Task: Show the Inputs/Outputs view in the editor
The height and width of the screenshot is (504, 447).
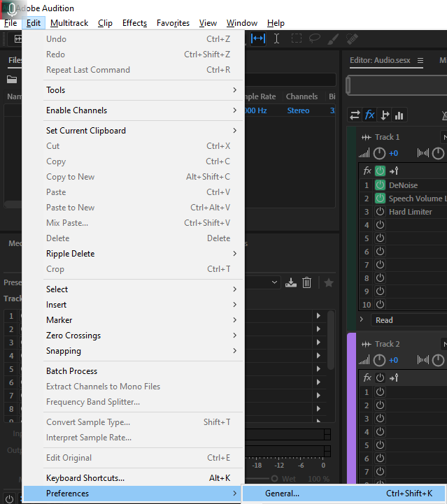Action: 355,115
